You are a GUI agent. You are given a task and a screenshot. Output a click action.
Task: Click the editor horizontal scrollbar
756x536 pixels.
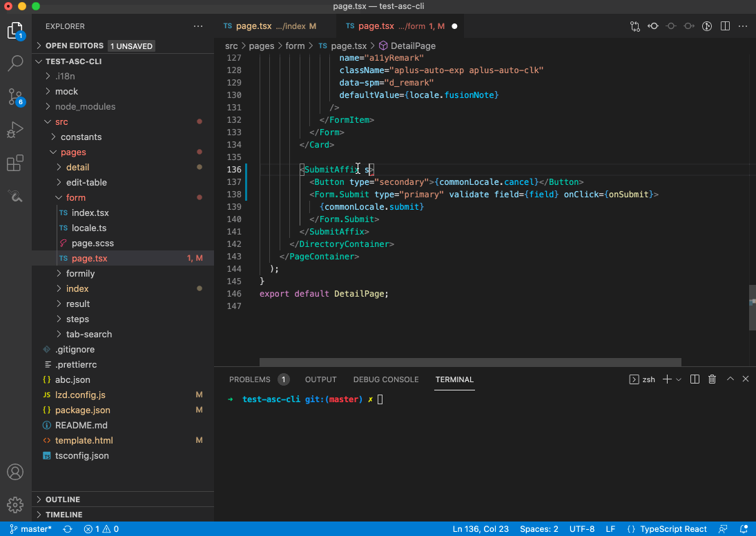(470, 361)
